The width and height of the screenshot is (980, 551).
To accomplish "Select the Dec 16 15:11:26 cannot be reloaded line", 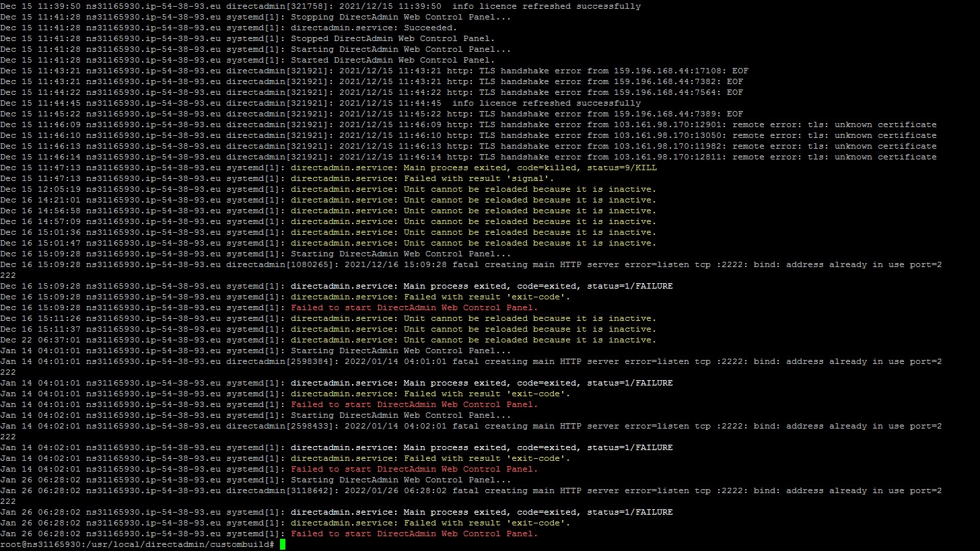I will 328,318.
